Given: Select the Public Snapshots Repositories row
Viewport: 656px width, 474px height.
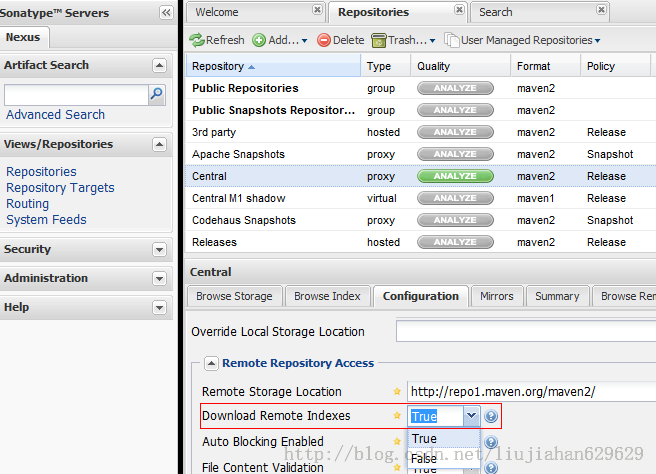Looking at the screenshot, I should point(420,110).
